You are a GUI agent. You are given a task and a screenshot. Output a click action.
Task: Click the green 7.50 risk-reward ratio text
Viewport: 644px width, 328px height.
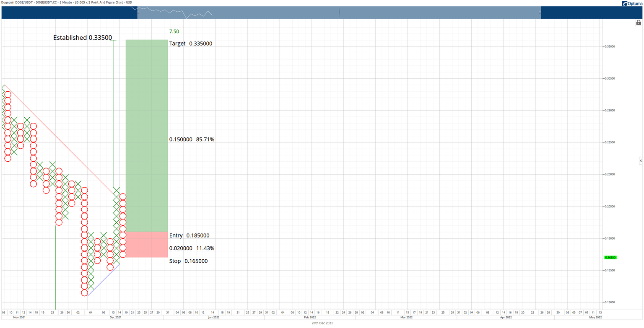pos(174,31)
